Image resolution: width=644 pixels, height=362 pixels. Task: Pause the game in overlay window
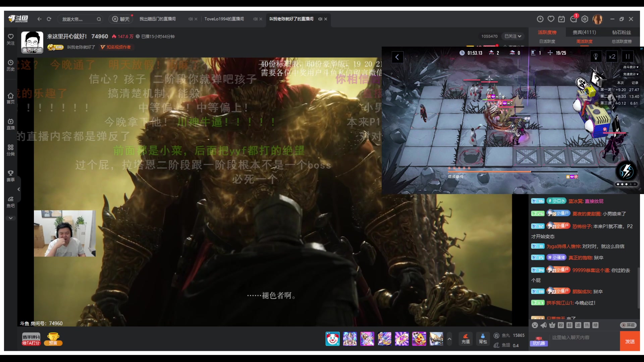point(628,57)
